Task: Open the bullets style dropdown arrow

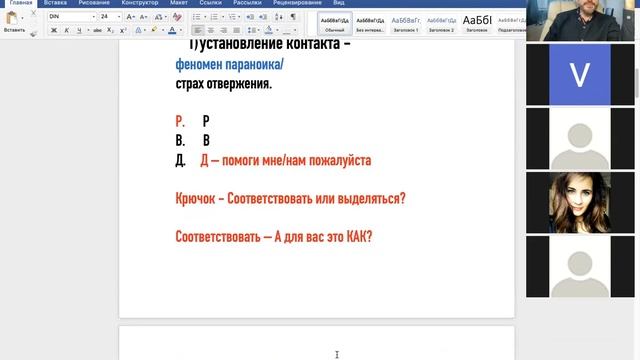Action: point(205,17)
